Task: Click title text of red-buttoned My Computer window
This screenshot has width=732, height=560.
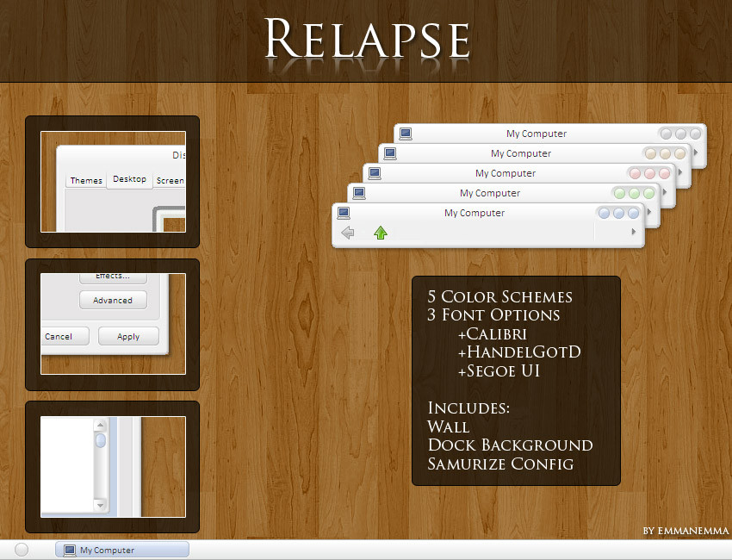Action: click(x=506, y=173)
